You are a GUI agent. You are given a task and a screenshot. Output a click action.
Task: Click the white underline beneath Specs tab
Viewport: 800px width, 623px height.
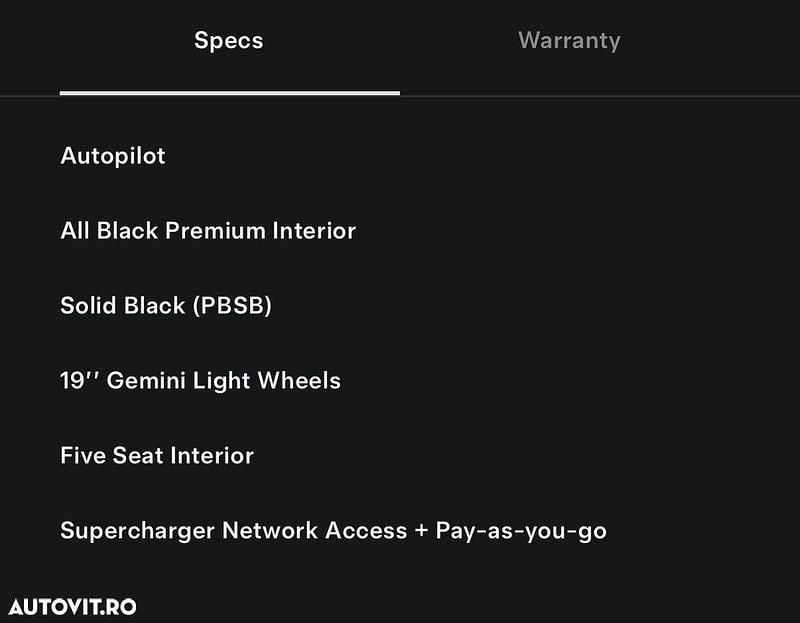click(229, 93)
